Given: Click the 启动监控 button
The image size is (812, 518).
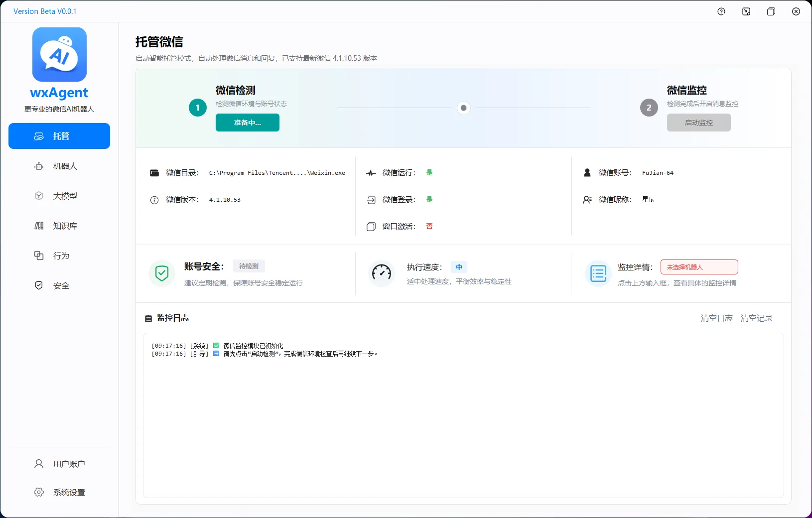Looking at the screenshot, I should [x=699, y=123].
